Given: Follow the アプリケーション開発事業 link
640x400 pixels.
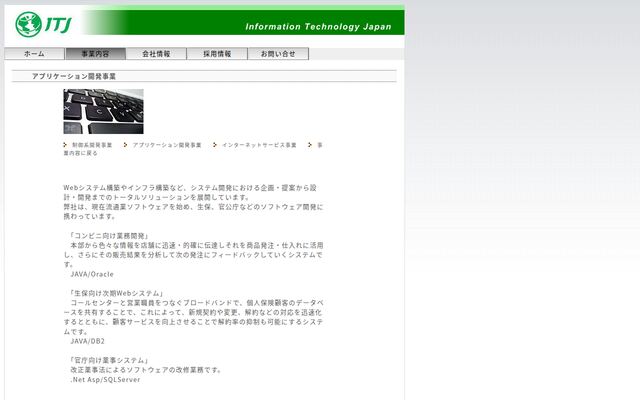Looking at the screenshot, I should 167,145.
